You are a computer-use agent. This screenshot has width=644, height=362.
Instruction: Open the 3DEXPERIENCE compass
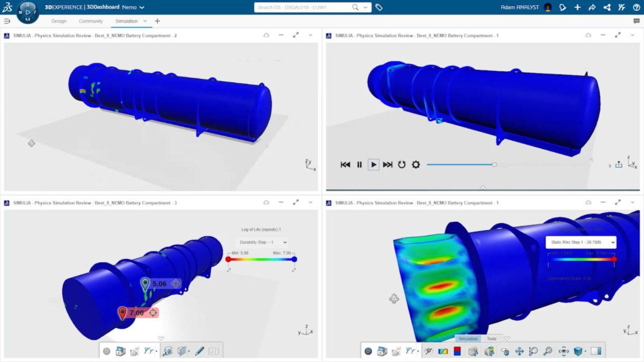pos(27,12)
